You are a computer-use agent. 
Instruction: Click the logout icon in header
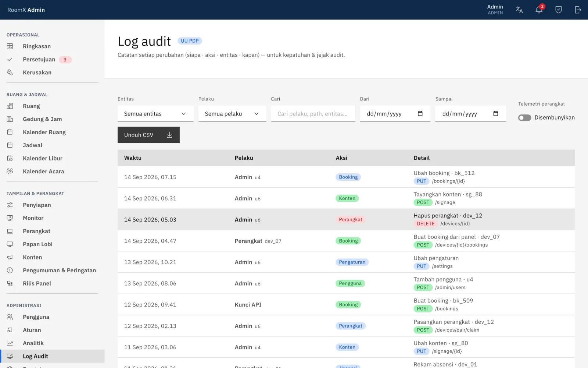pyautogui.click(x=578, y=10)
